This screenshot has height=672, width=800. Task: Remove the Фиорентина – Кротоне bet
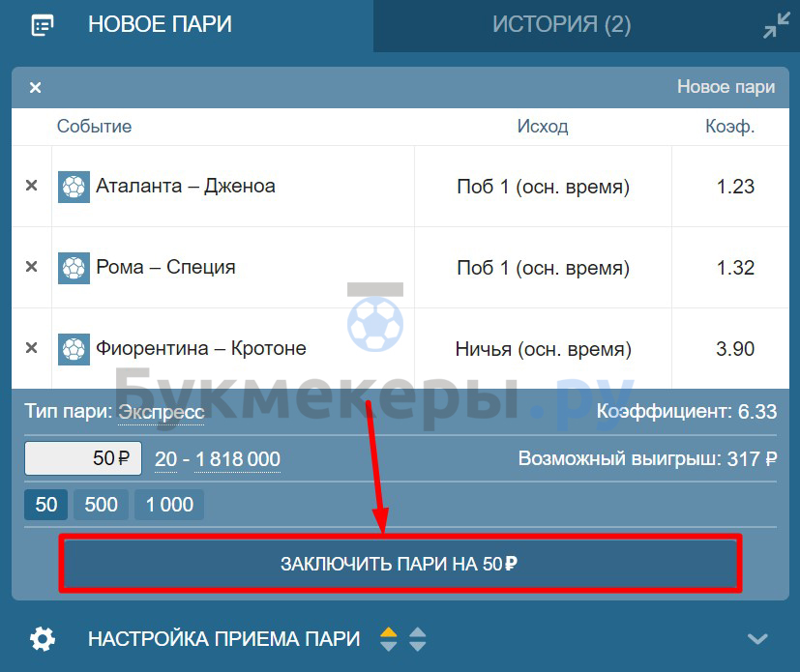pos(31,348)
